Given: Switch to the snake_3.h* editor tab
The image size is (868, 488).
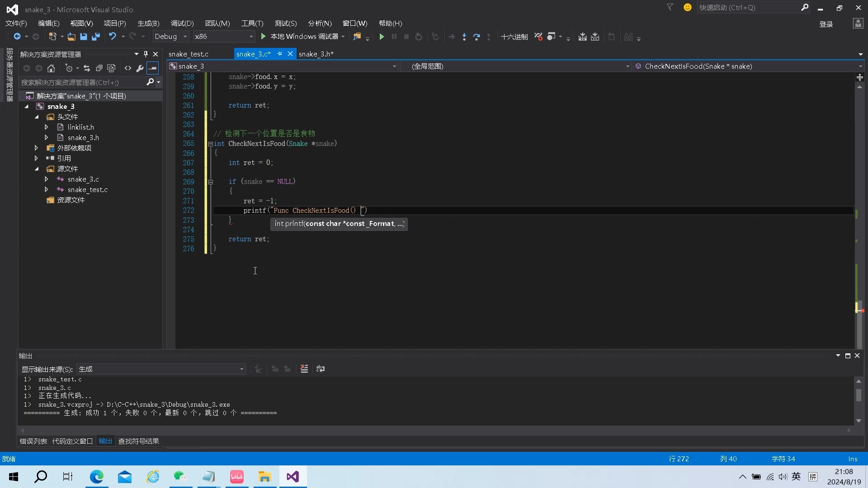Looking at the screenshot, I should point(316,54).
